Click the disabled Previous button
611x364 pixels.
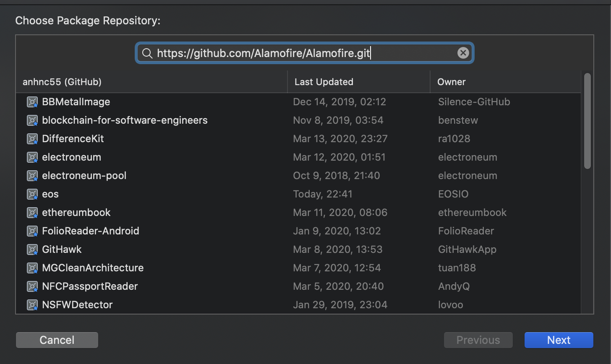[478, 340]
